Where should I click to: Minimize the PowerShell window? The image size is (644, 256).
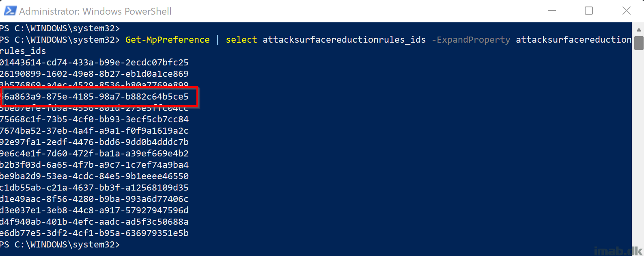pyautogui.click(x=552, y=11)
